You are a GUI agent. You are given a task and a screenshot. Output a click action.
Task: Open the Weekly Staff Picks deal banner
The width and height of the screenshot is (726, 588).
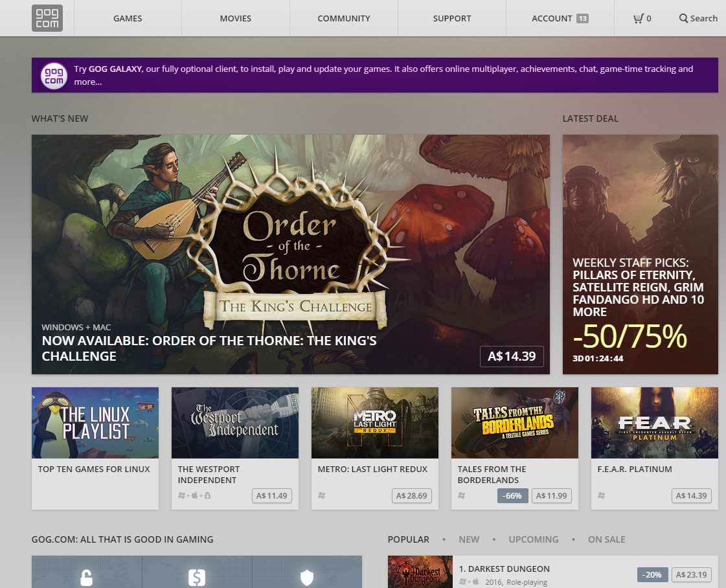click(x=641, y=254)
